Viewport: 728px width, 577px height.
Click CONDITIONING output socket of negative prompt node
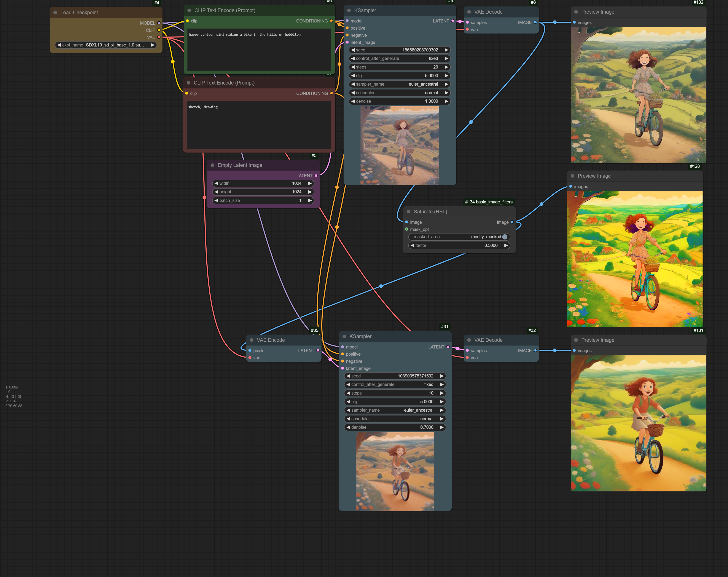[x=331, y=93]
